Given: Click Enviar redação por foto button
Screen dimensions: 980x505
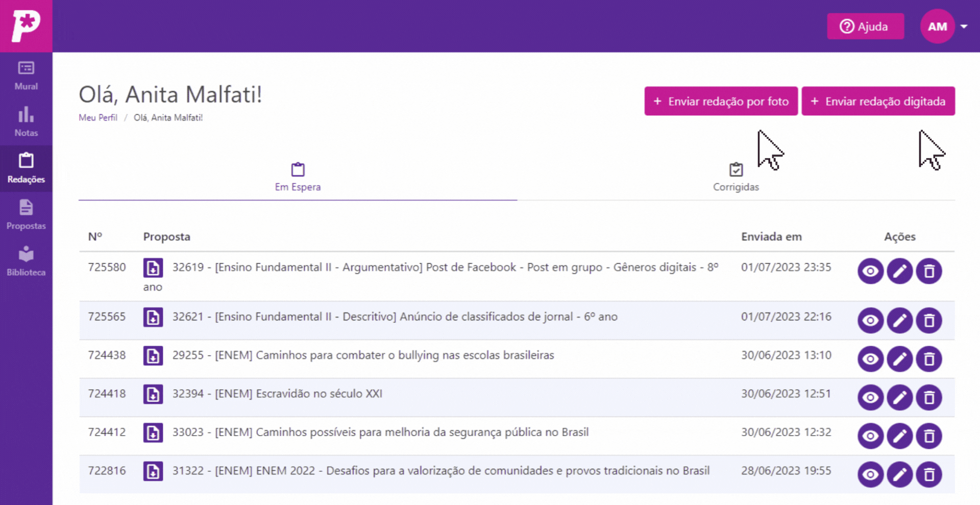Looking at the screenshot, I should tap(721, 101).
